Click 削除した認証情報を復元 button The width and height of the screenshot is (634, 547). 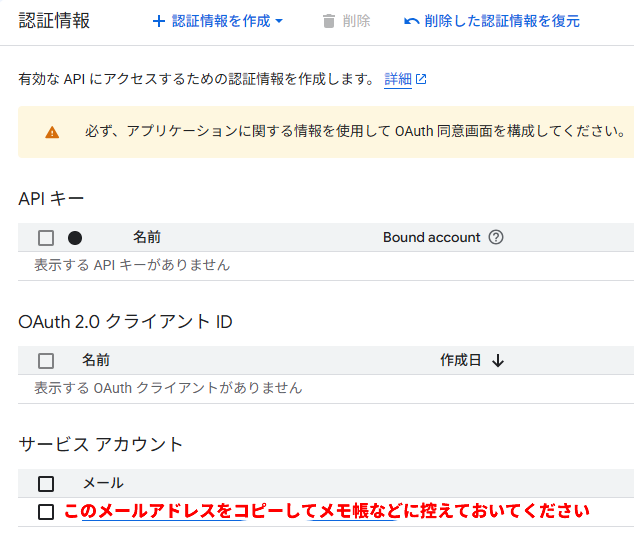point(492,21)
